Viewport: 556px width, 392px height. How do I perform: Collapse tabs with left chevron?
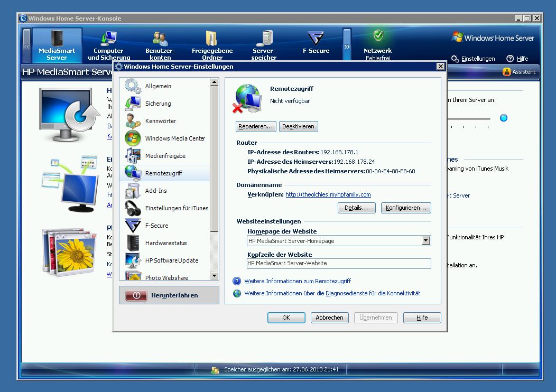point(26,46)
